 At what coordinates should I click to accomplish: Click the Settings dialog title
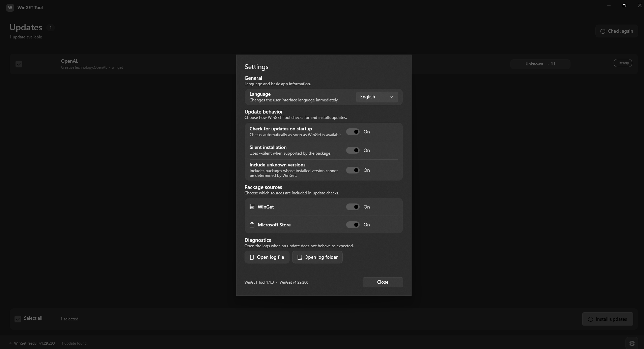256,67
